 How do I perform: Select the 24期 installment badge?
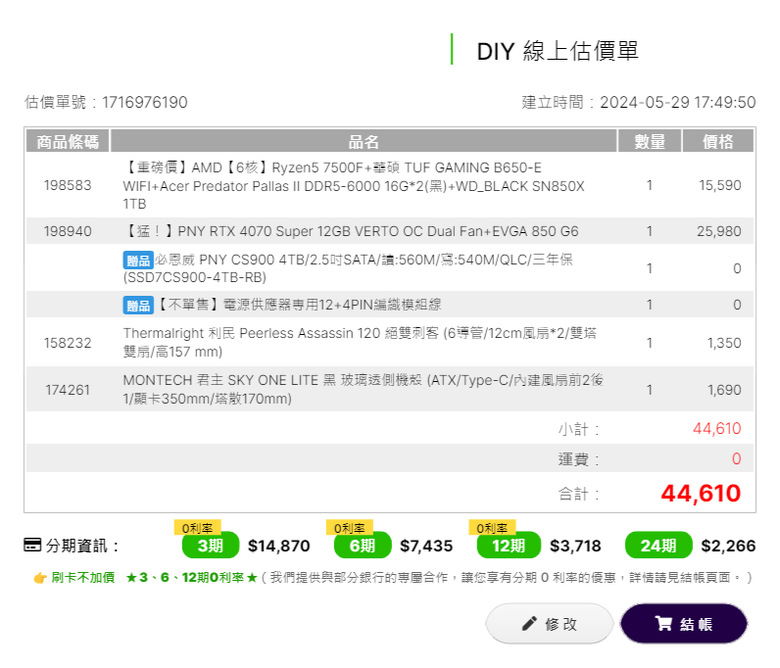(659, 546)
